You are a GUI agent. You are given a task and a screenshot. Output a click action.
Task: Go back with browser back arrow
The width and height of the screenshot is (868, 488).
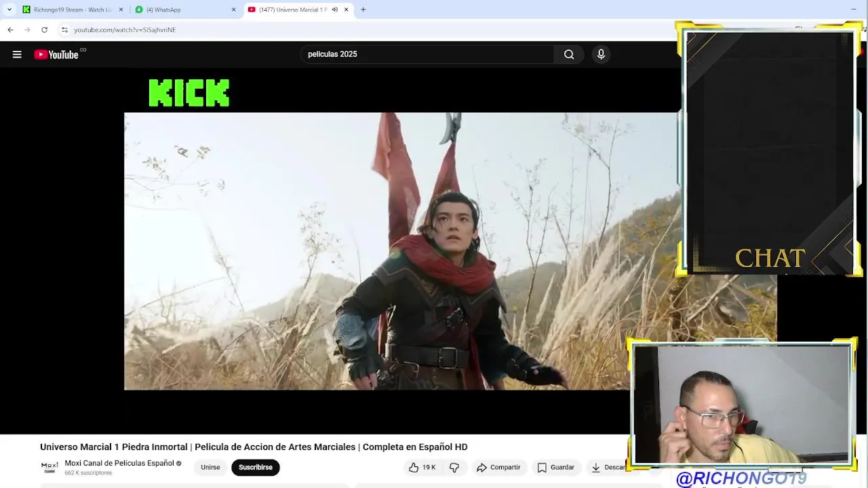[x=10, y=30]
